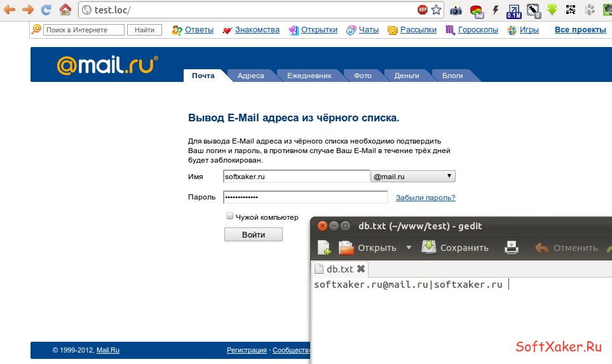Go back with the browser back arrow
Screen dimensions: 612x364
click(x=9, y=10)
